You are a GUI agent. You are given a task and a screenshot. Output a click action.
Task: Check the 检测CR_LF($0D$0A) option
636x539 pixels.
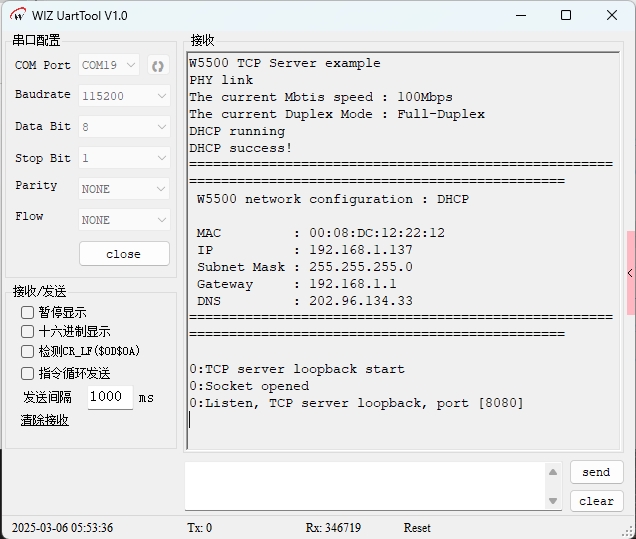(28, 351)
